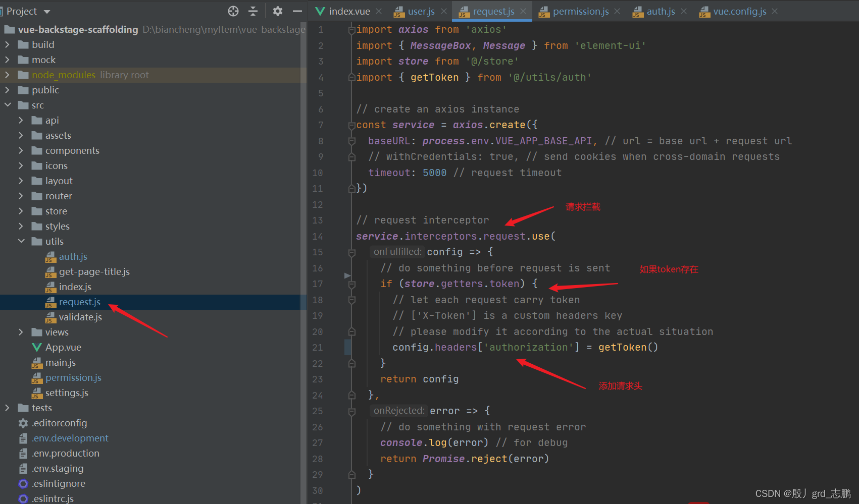
Task: Expand the styles folder
Action: coord(21,226)
